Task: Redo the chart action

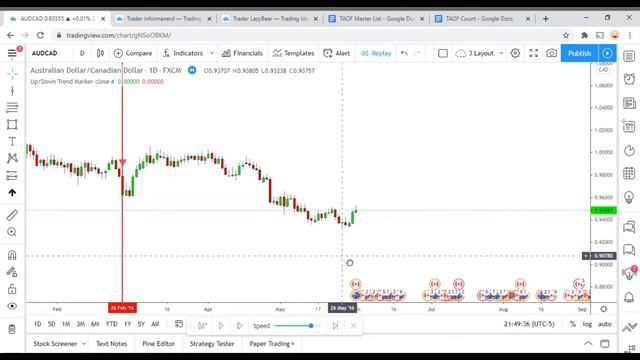Action: [417, 53]
